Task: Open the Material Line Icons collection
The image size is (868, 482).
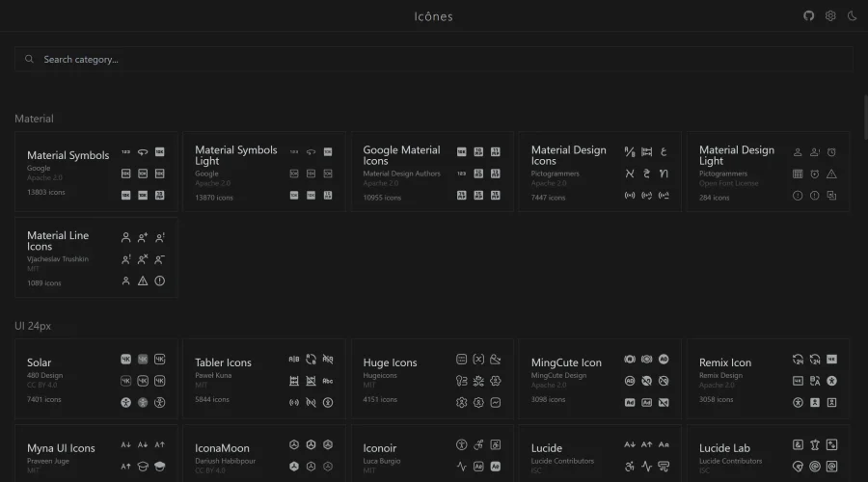Action: [x=96, y=258]
